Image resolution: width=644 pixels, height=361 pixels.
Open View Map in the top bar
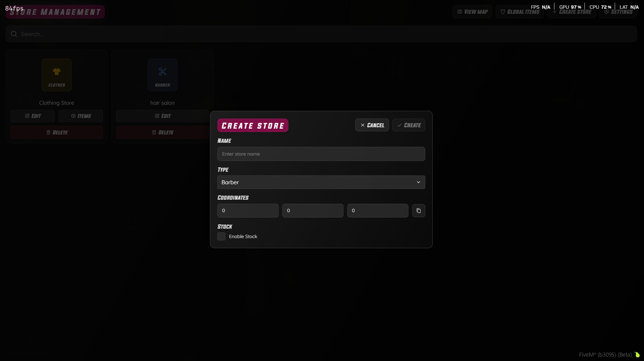click(x=472, y=12)
